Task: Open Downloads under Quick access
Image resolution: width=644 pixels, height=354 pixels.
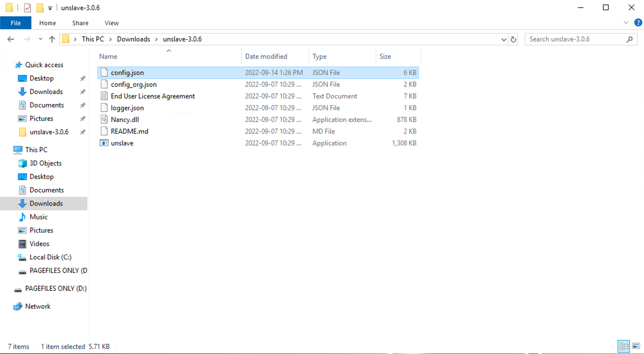Action: 46,92
